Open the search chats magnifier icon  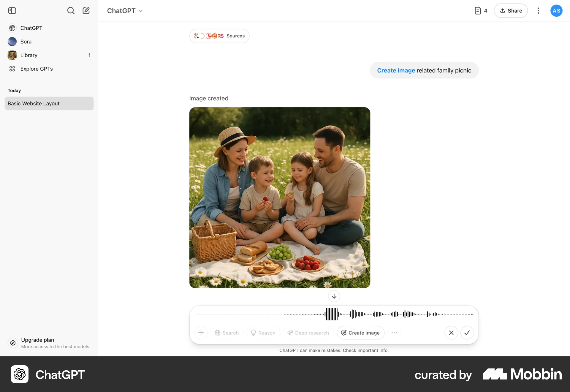[71, 11]
